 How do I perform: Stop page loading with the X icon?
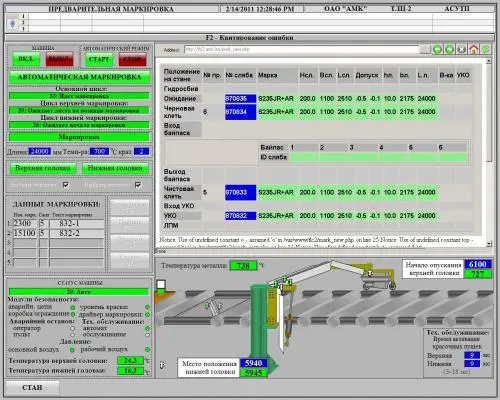point(461,50)
